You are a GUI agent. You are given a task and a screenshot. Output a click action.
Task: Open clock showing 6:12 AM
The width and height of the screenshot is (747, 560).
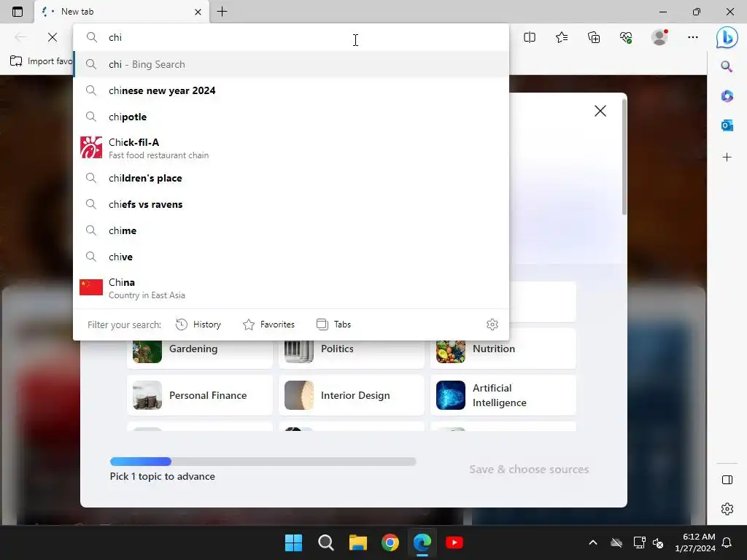695,542
